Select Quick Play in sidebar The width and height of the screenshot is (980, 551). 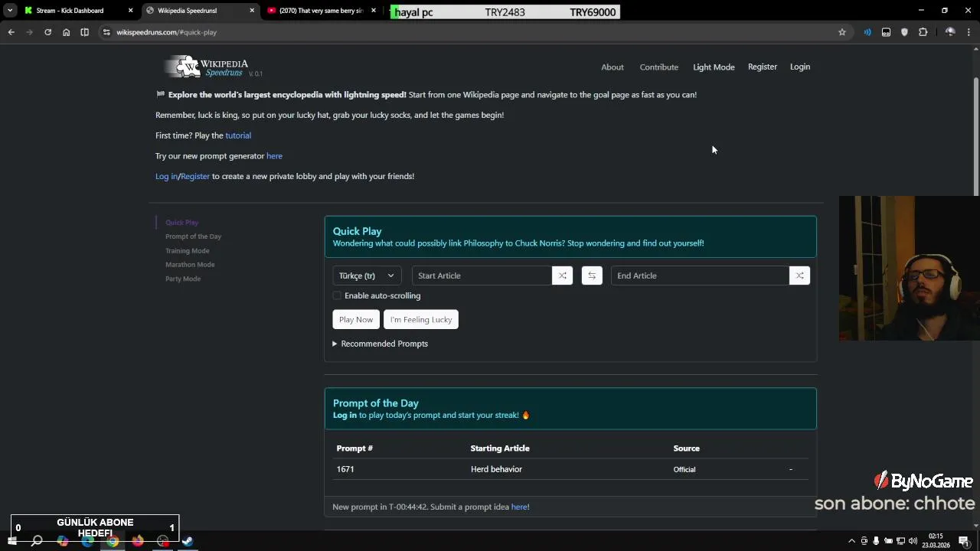coord(181,223)
